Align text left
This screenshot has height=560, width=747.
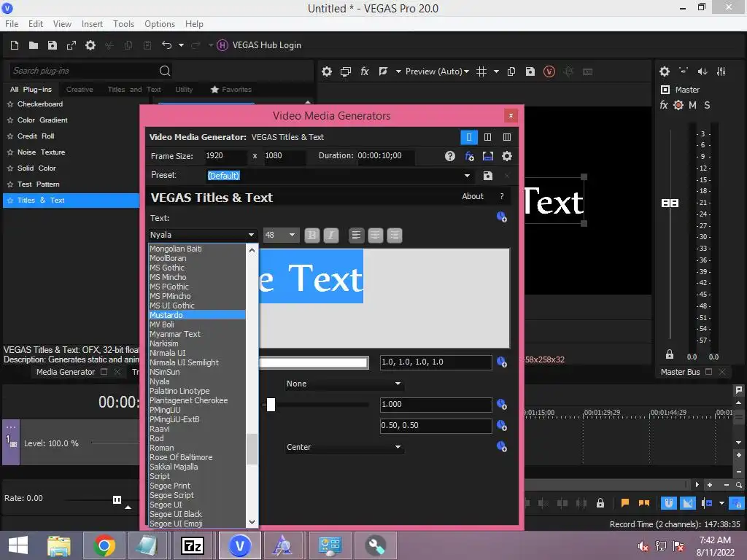tap(356, 236)
